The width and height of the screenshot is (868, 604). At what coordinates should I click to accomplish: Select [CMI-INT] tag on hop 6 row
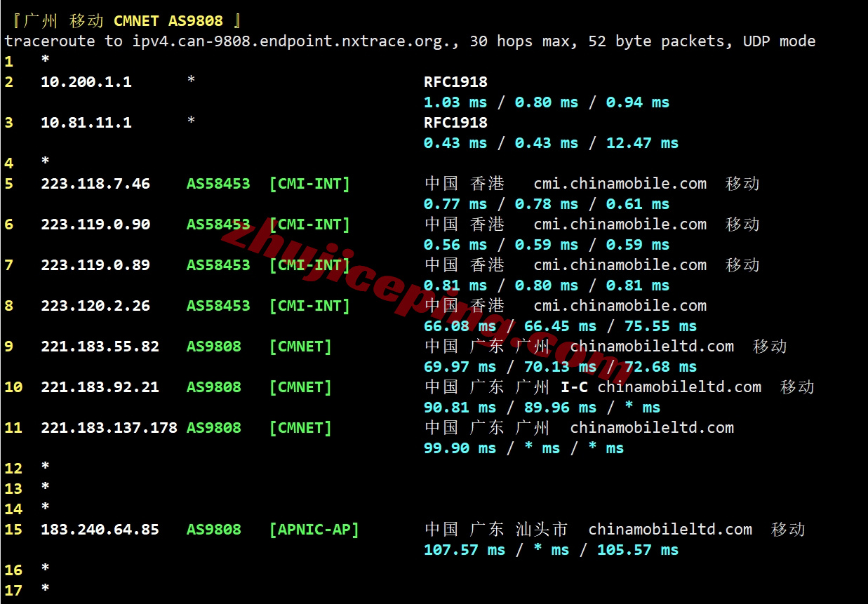pyautogui.click(x=309, y=224)
